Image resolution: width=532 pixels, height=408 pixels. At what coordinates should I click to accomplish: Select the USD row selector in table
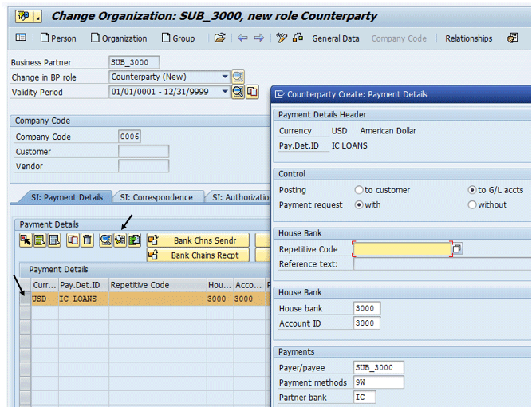point(25,299)
